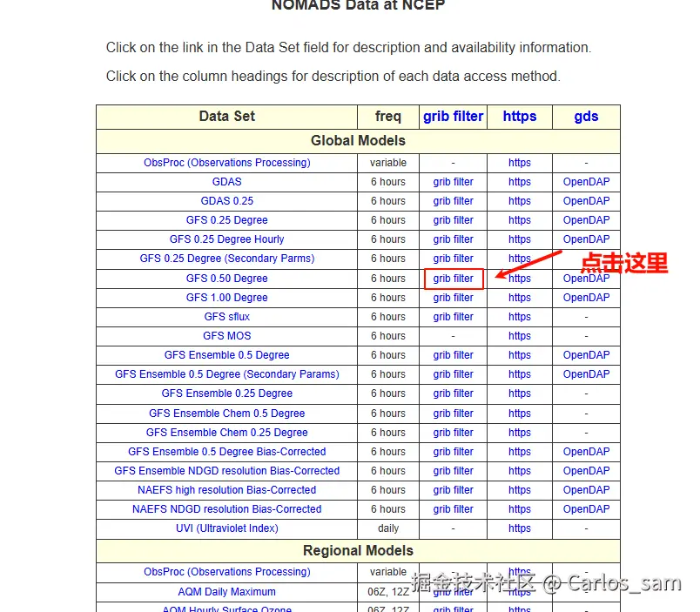This screenshot has width=700, height=612.
Task: Open GFS Ensemble 0.5 Degree Bias-Corrected link
Action: click(226, 452)
